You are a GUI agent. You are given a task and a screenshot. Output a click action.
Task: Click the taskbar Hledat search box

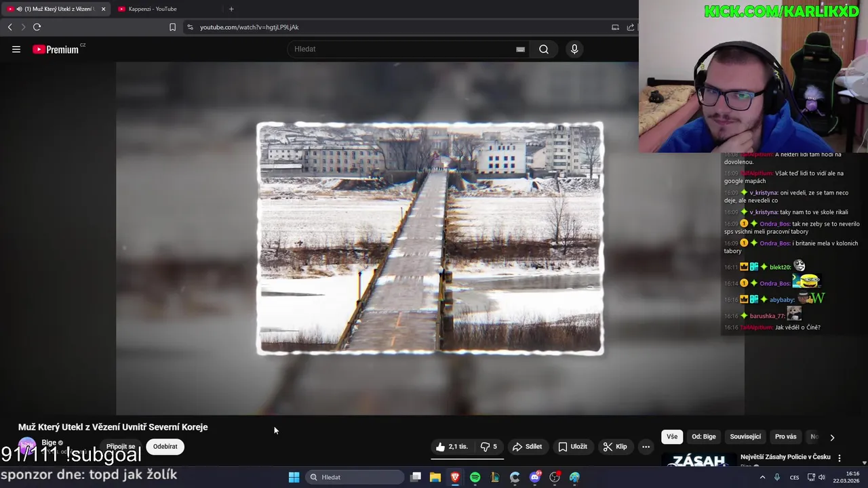point(355,477)
